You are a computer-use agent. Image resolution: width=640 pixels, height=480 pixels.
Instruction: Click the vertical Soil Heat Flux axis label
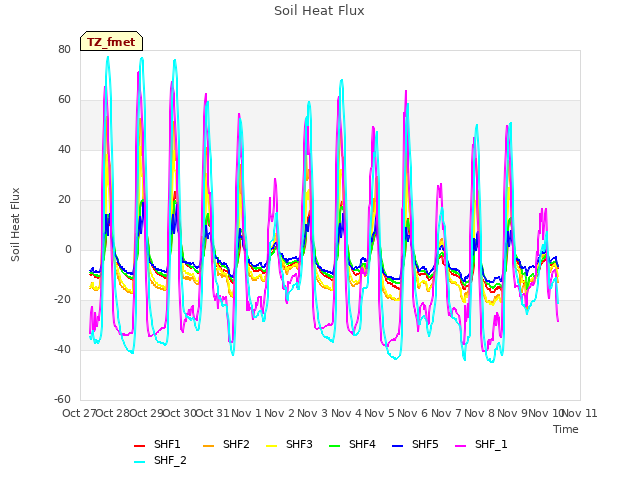[16, 225]
